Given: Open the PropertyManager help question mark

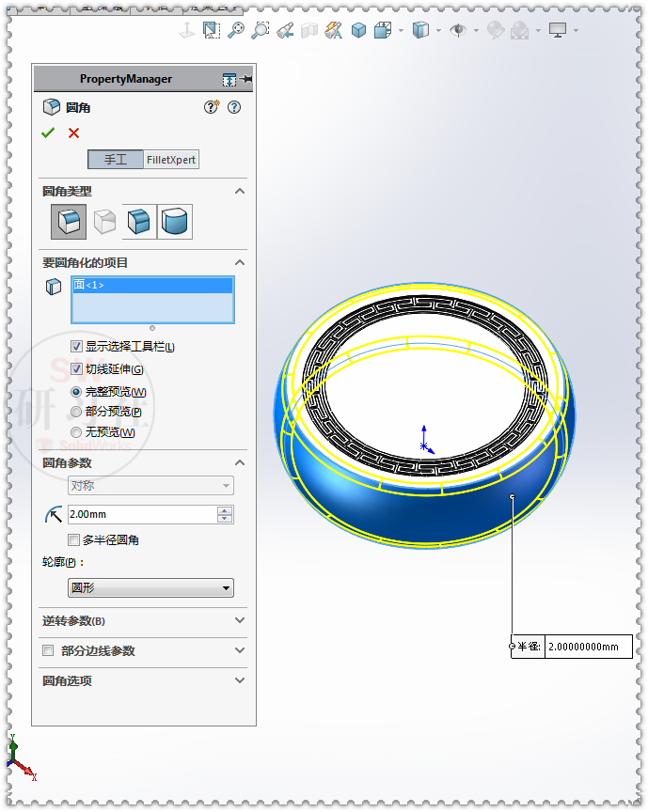Looking at the screenshot, I should [x=234, y=107].
